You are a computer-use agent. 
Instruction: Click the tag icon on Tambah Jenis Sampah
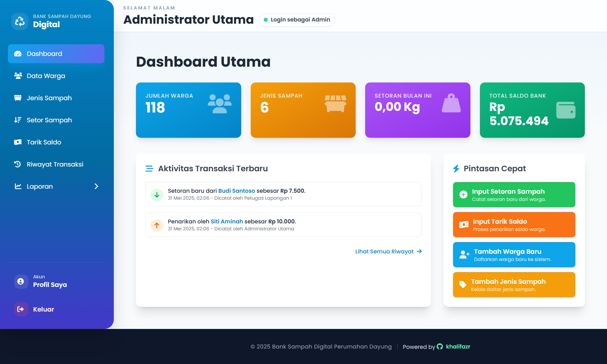click(463, 285)
